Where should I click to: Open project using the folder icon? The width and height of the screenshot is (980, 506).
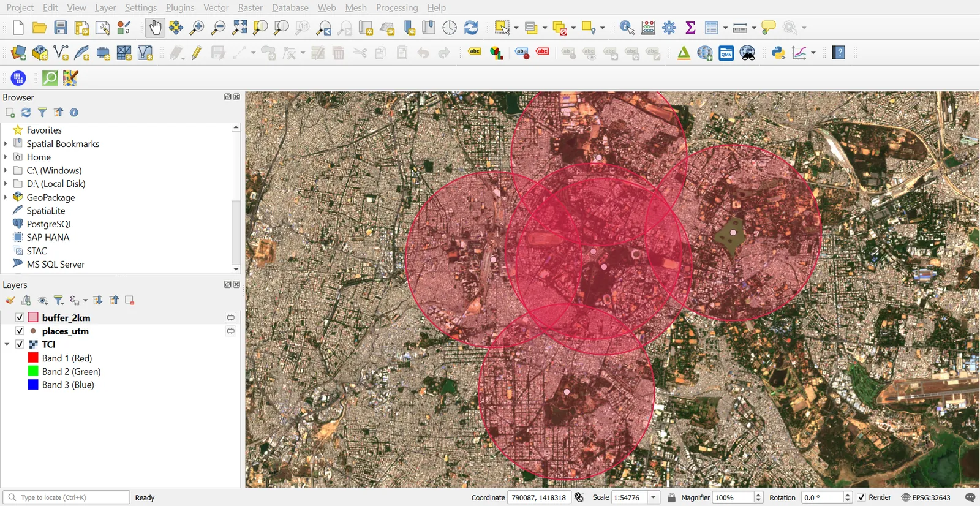pyautogui.click(x=40, y=28)
